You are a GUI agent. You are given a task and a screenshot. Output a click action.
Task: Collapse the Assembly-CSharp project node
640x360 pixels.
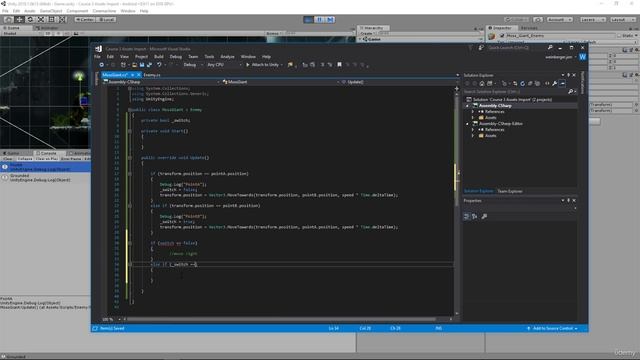click(468, 106)
